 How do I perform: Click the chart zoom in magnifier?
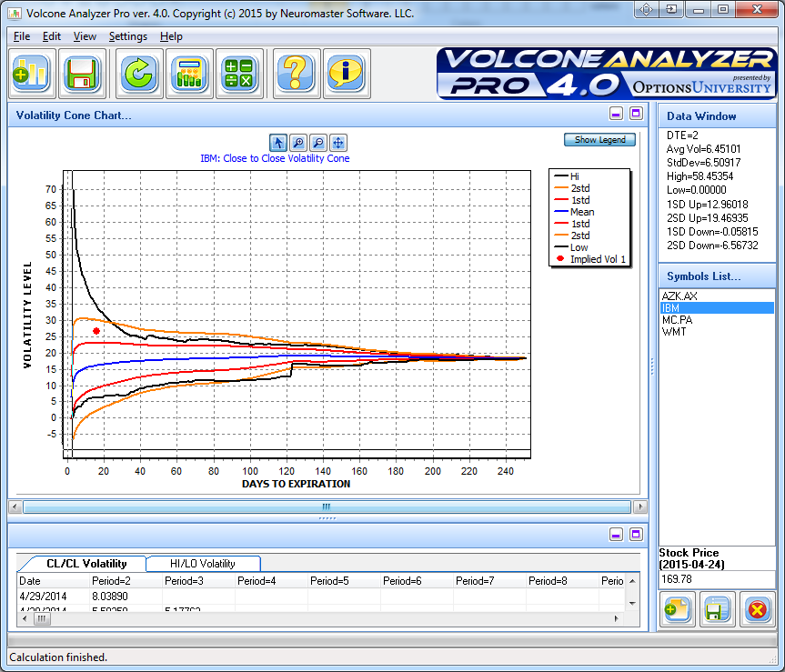[x=298, y=143]
